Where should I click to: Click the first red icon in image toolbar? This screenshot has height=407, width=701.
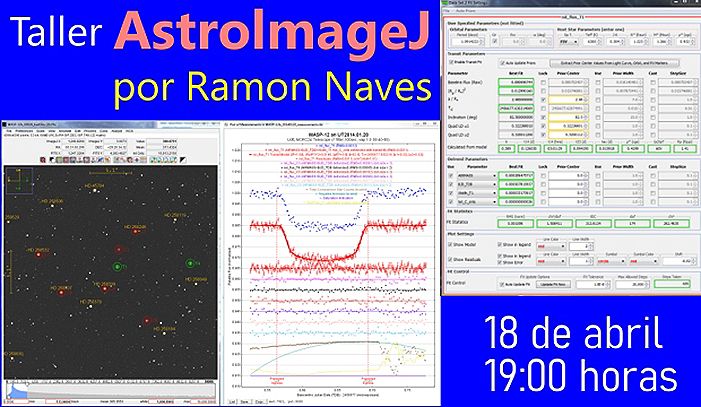click(x=43, y=160)
